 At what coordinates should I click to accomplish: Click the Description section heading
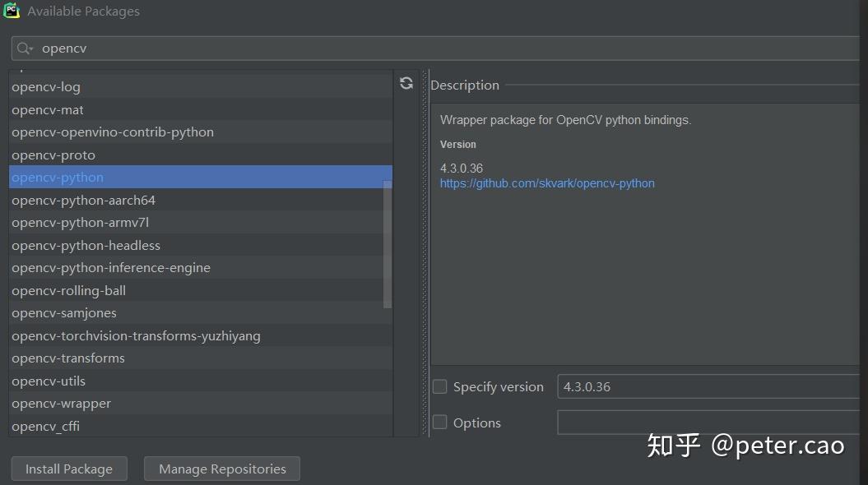tap(465, 85)
